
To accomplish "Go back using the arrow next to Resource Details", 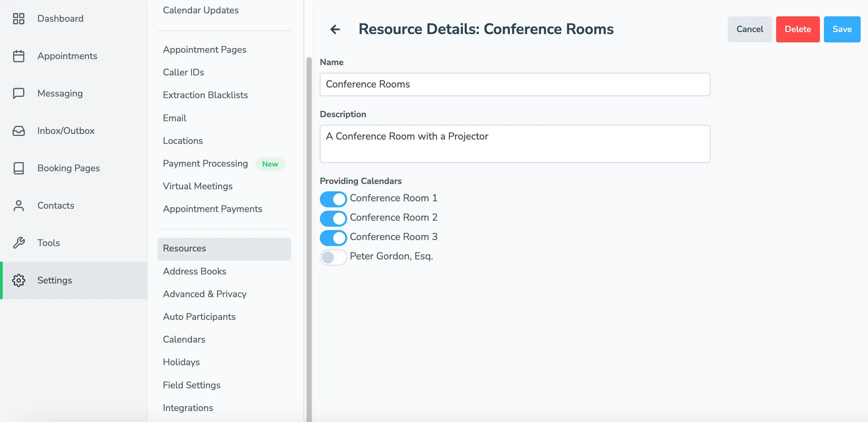I will pyautogui.click(x=335, y=29).
